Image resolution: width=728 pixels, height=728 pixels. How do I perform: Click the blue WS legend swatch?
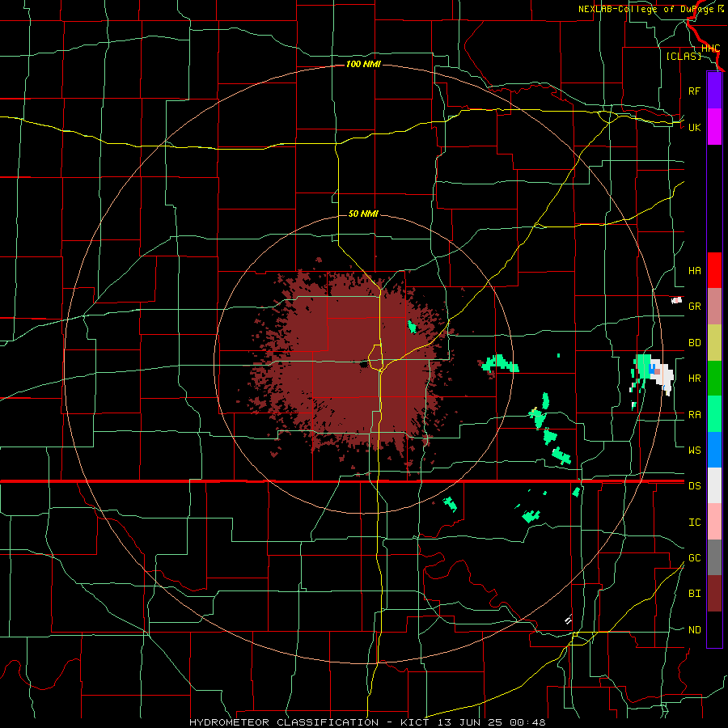coord(714,450)
